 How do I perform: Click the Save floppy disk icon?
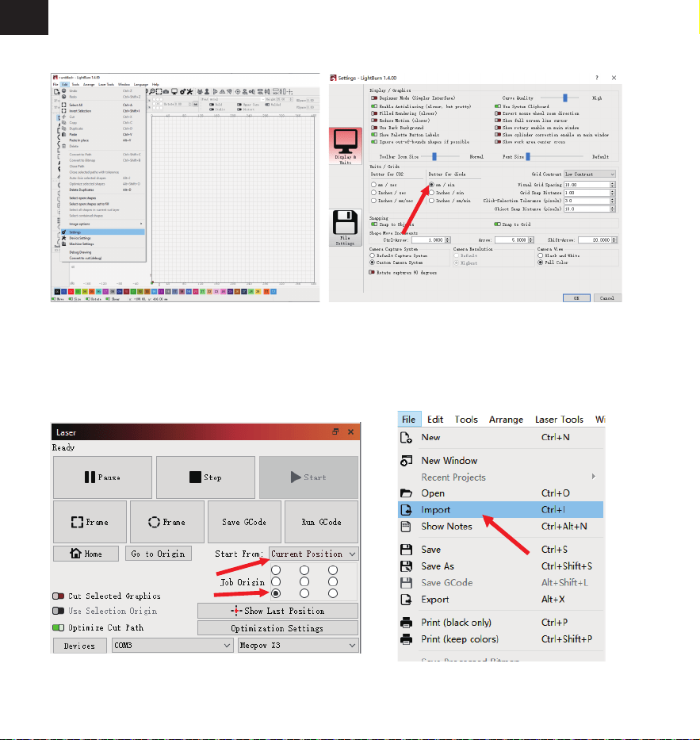click(x=406, y=550)
